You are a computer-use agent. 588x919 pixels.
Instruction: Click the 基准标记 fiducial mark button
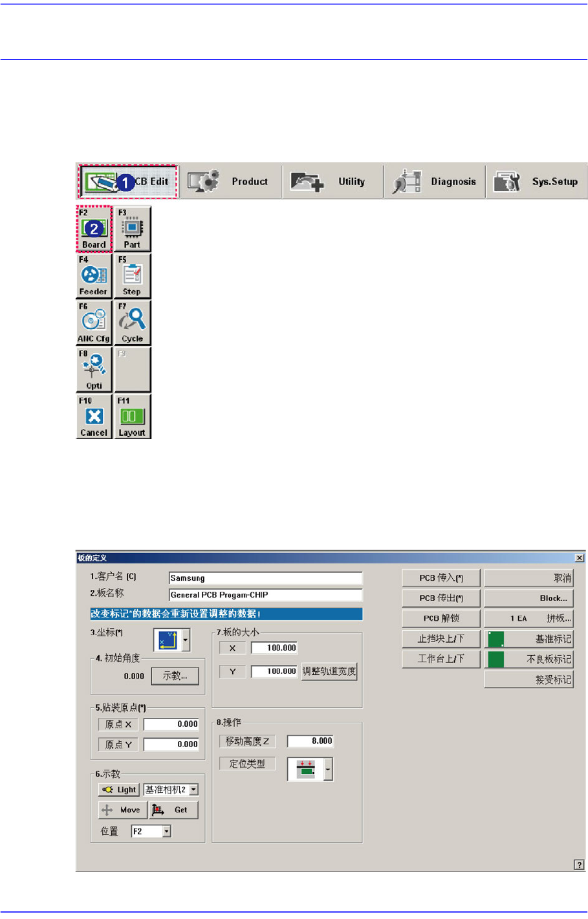pos(529,639)
